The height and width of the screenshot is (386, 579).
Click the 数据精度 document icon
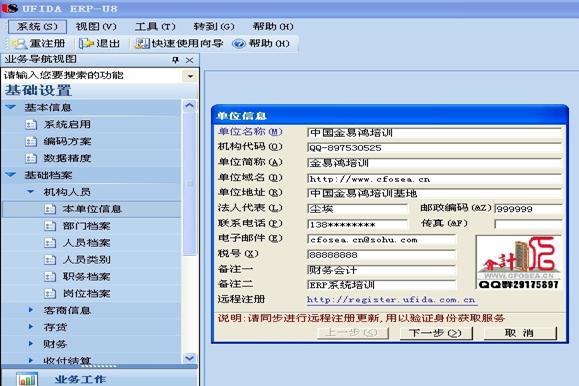coord(31,158)
